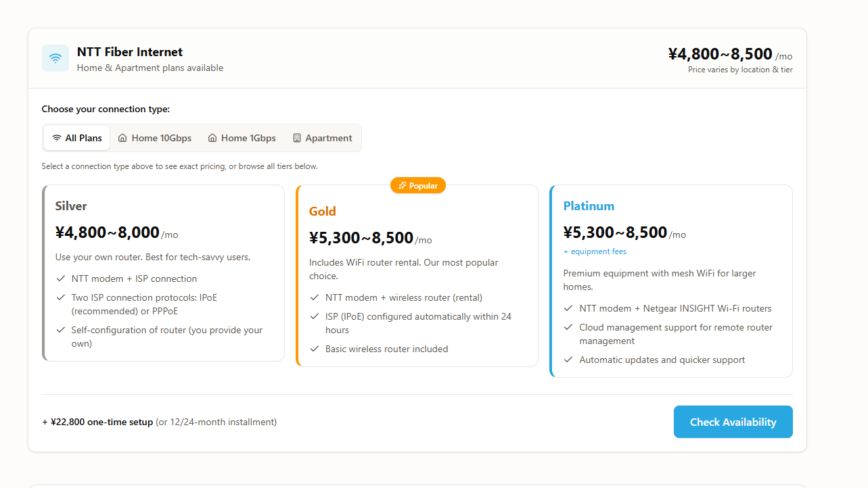
Task: Click the Popular badge on Gold plan
Action: coord(418,185)
